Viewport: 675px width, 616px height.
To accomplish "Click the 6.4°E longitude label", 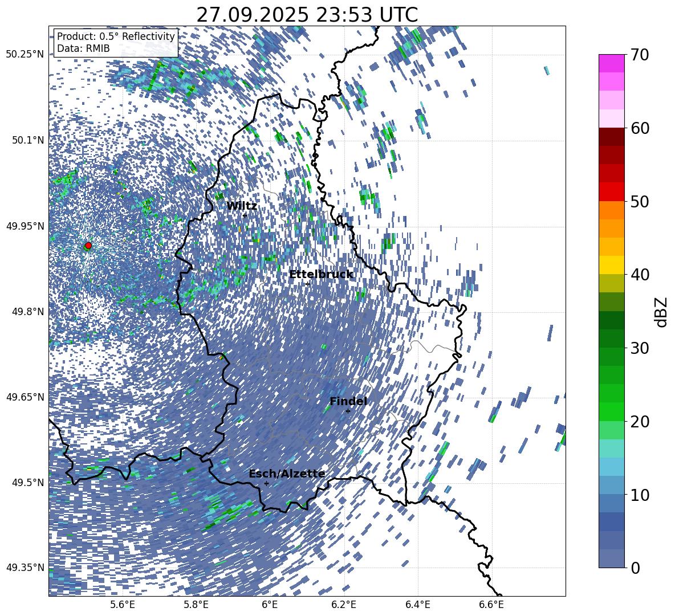I will pyautogui.click(x=417, y=605).
